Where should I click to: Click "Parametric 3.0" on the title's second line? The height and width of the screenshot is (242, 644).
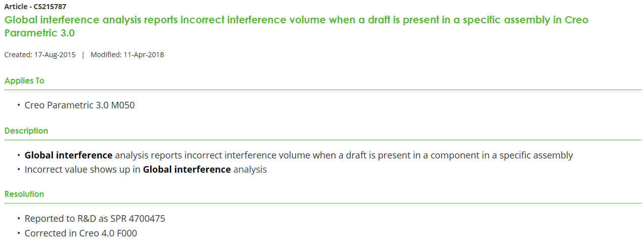39,33
